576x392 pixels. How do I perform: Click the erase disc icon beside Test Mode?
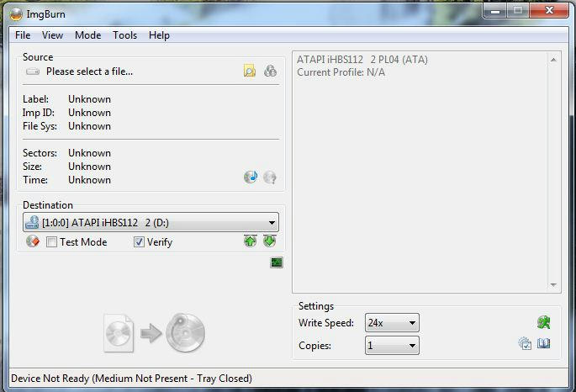pos(33,241)
